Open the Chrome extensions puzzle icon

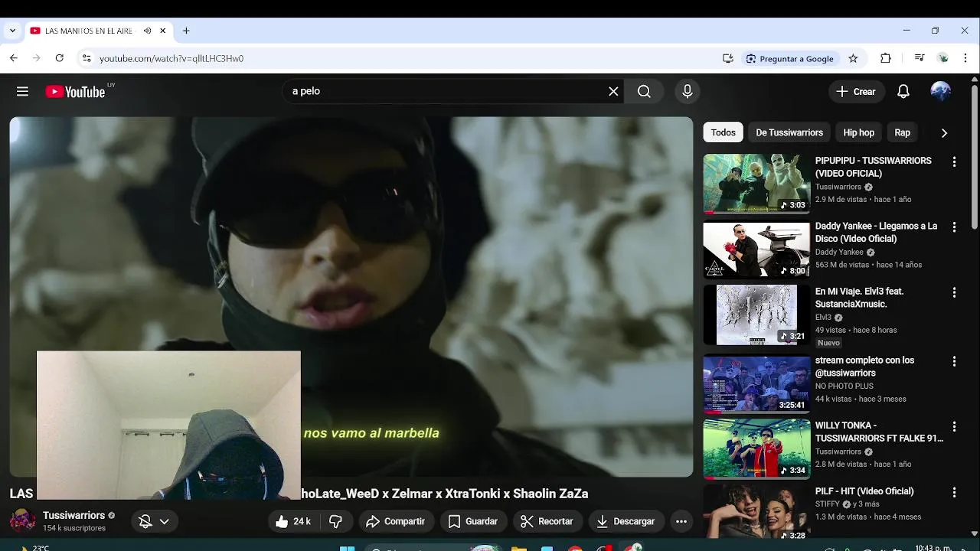tap(886, 58)
